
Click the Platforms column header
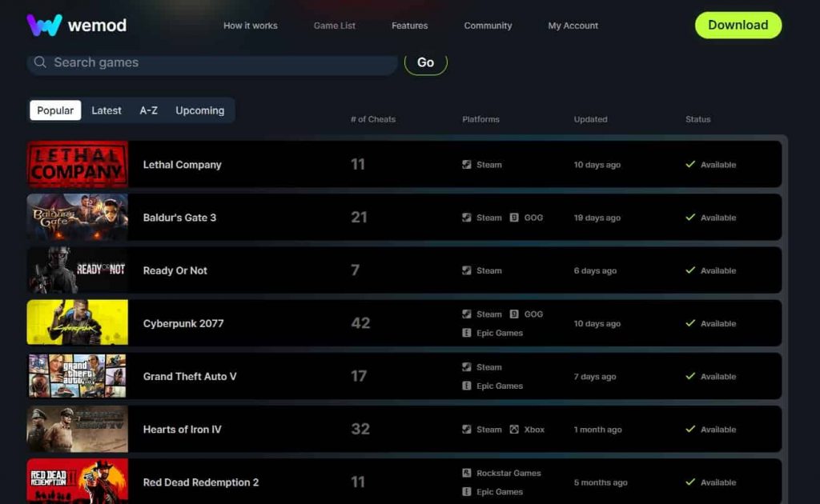[x=480, y=119]
